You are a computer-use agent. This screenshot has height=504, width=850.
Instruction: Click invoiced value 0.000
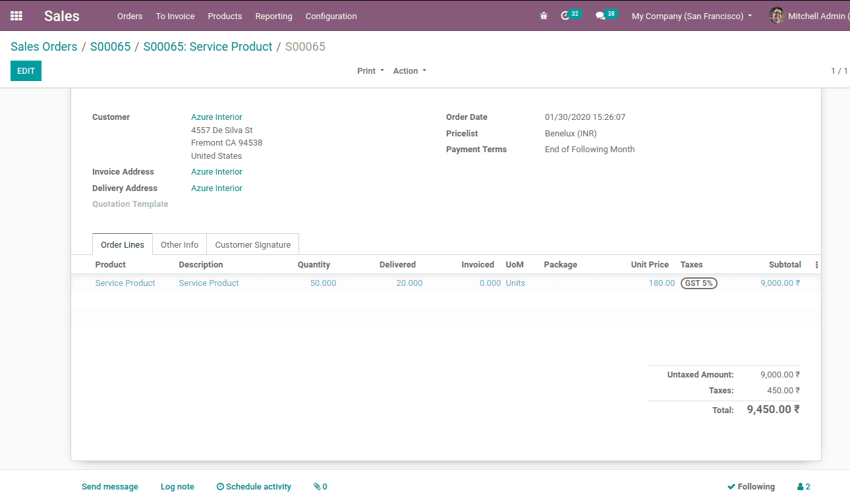point(490,283)
